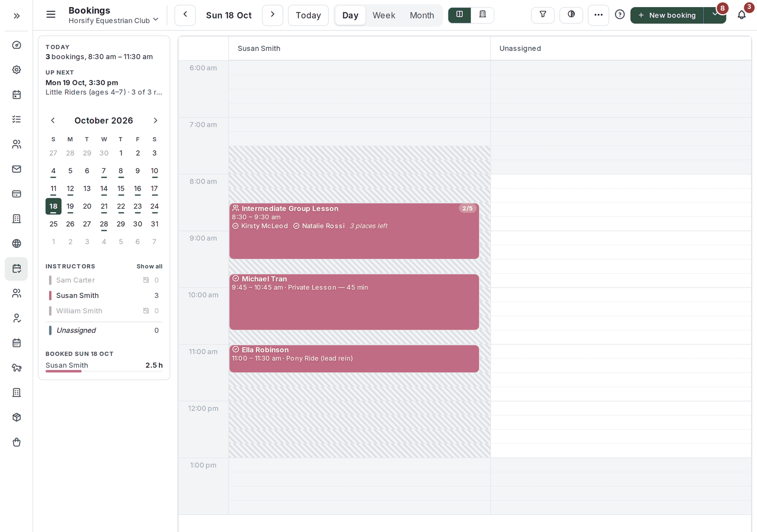Open the Intermediate Group Lesson booking
757x532 pixels.
[354, 231]
